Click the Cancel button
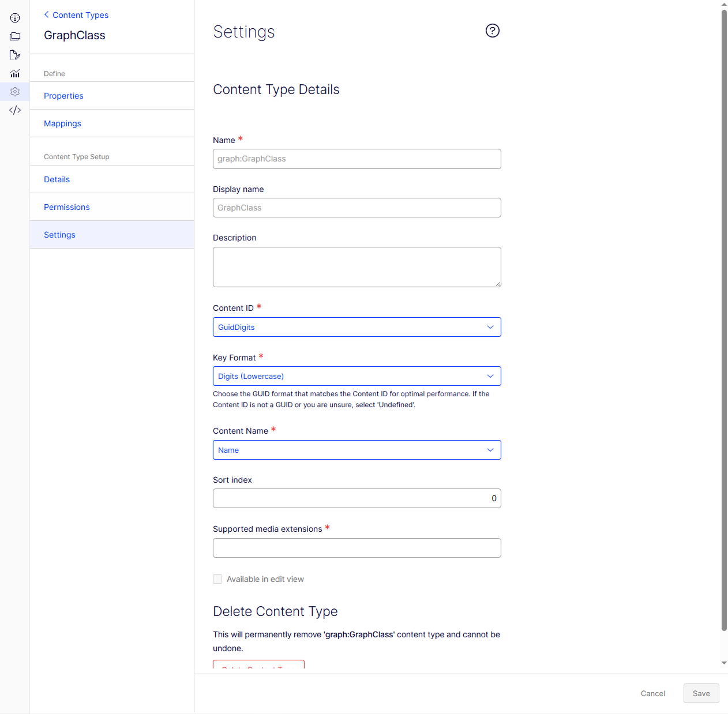728x714 pixels. (652, 693)
